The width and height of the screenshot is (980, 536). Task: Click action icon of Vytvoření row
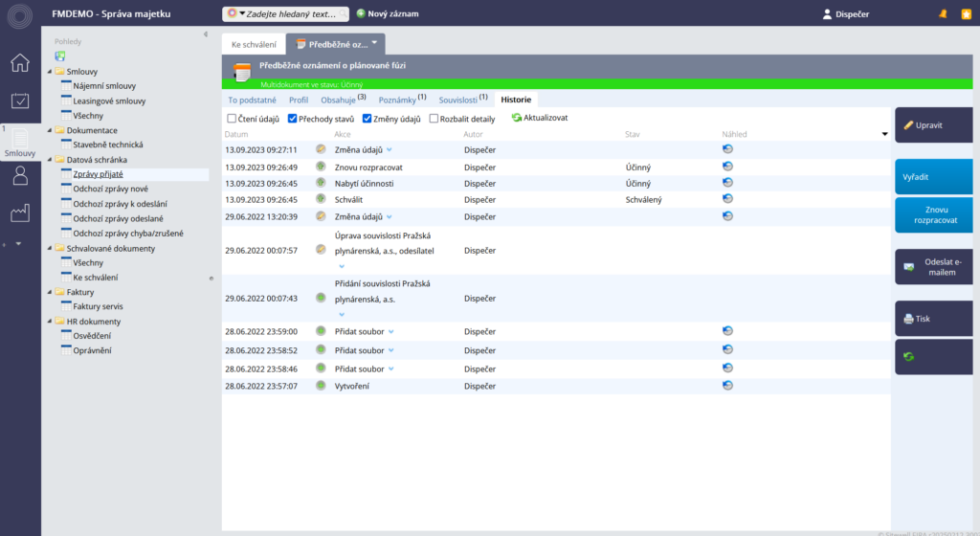click(321, 386)
